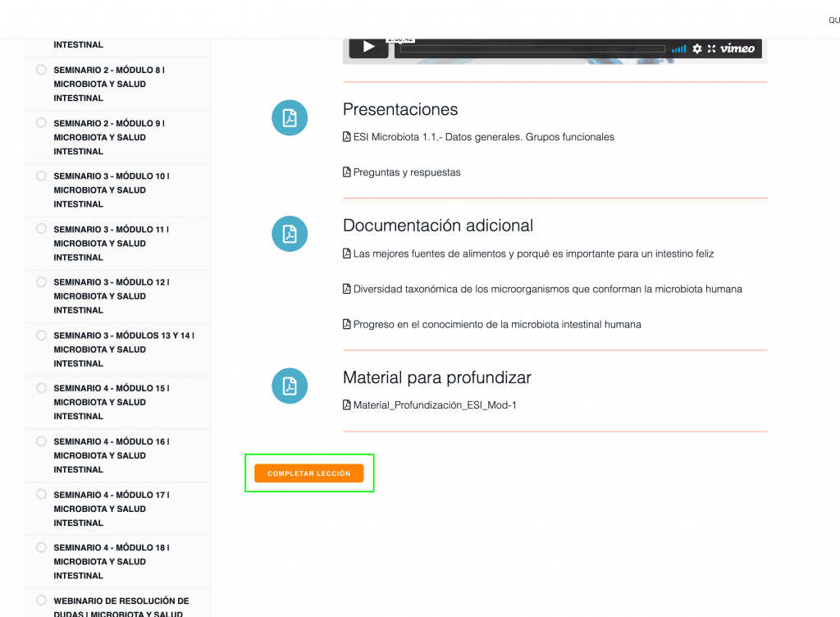Select Seminario 2 - Módulo 8 lesson
The image size is (840, 617).
pyautogui.click(x=110, y=84)
